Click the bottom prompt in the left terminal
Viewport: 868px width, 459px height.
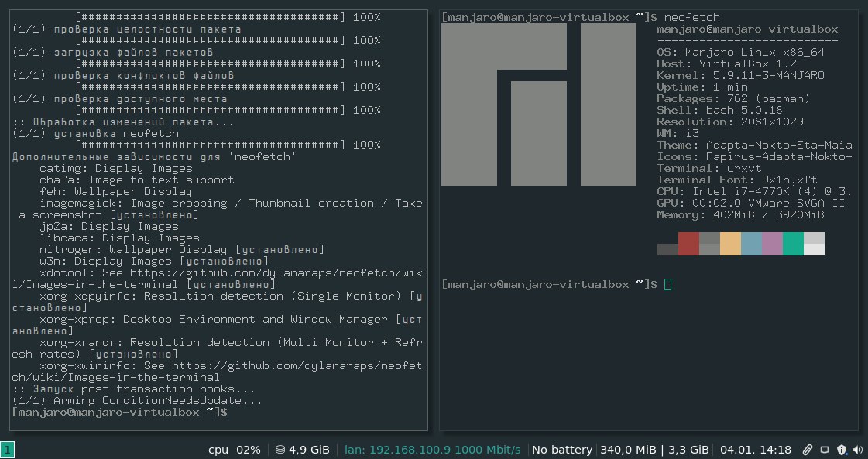[x=119, y=412]
